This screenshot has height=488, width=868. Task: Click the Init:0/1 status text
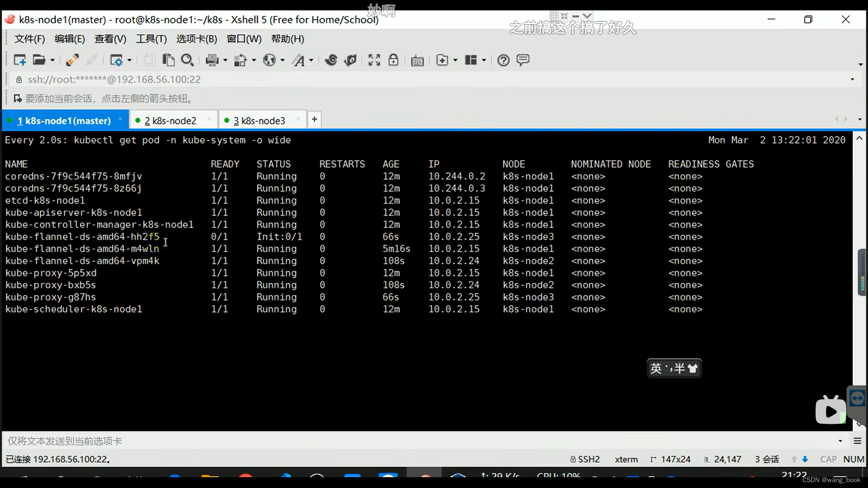click(279, 237)
